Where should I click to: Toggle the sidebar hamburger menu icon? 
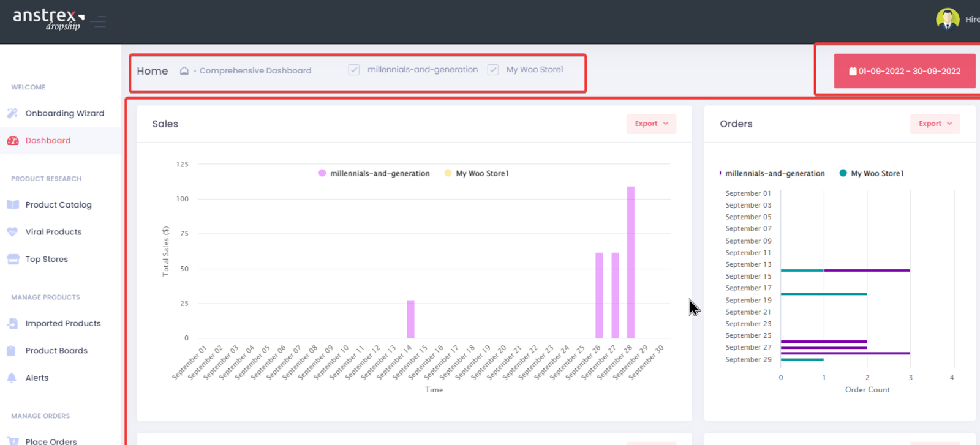pos(98,22)
